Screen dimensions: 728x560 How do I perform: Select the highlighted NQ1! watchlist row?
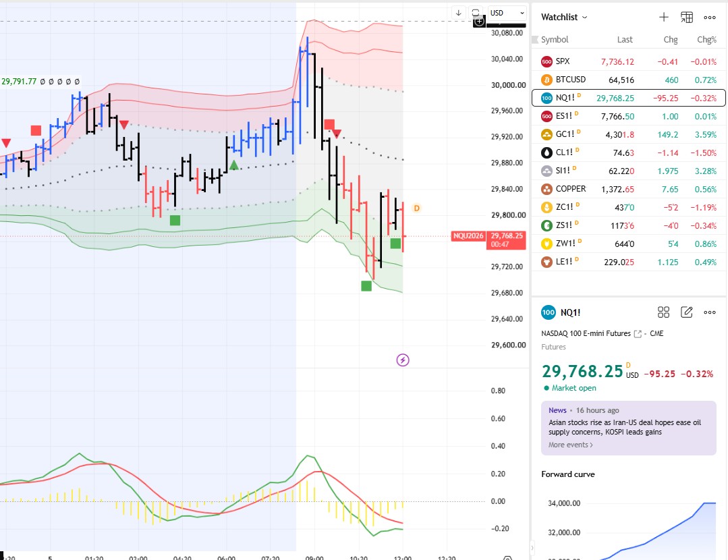[629, 98]
